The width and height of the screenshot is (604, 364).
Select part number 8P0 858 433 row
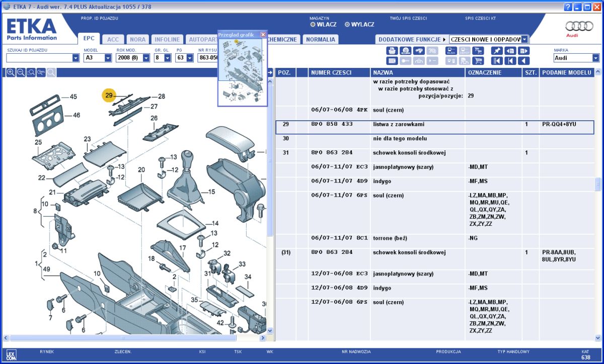click(x=435, y=127)
